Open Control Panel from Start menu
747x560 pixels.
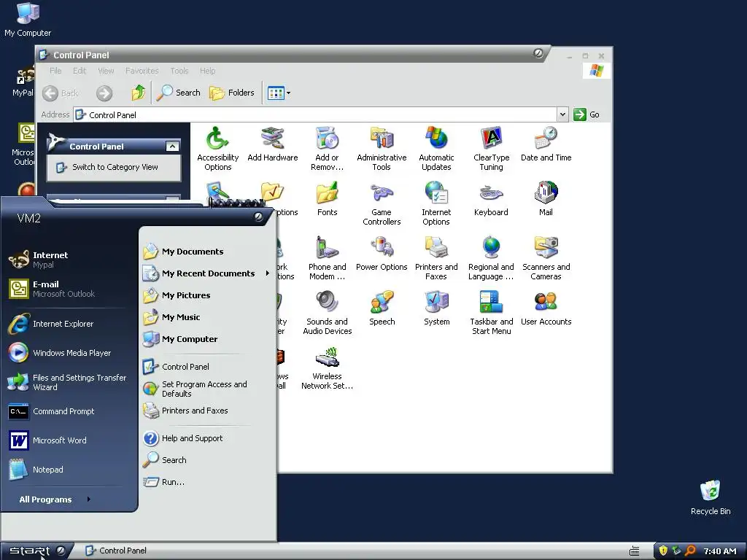tap(207, 367)
